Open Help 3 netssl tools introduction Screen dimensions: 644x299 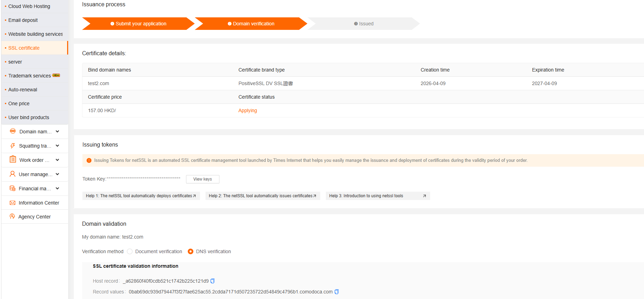tap(378, 196)
